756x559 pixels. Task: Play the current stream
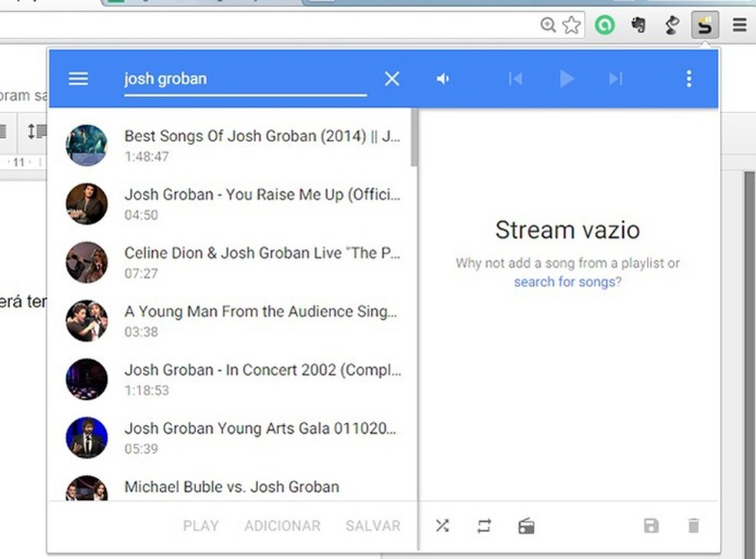point(566,78)
